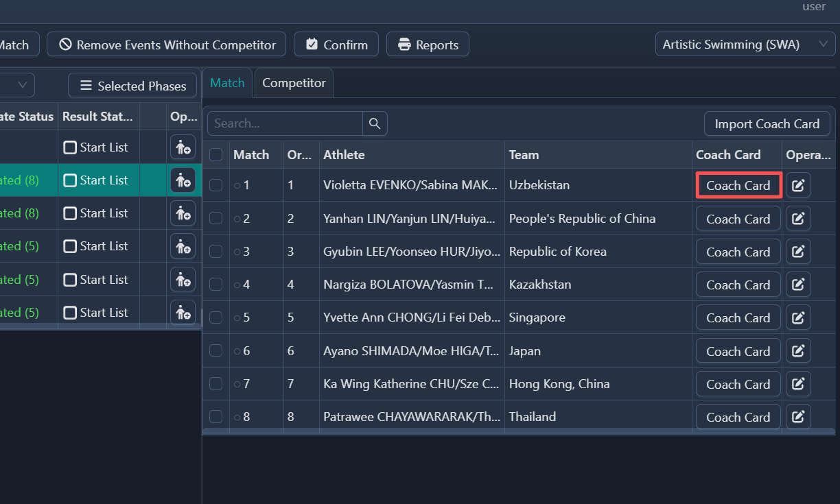Click the search magnifier icon
Screen dimensions: 840x504
375,123
